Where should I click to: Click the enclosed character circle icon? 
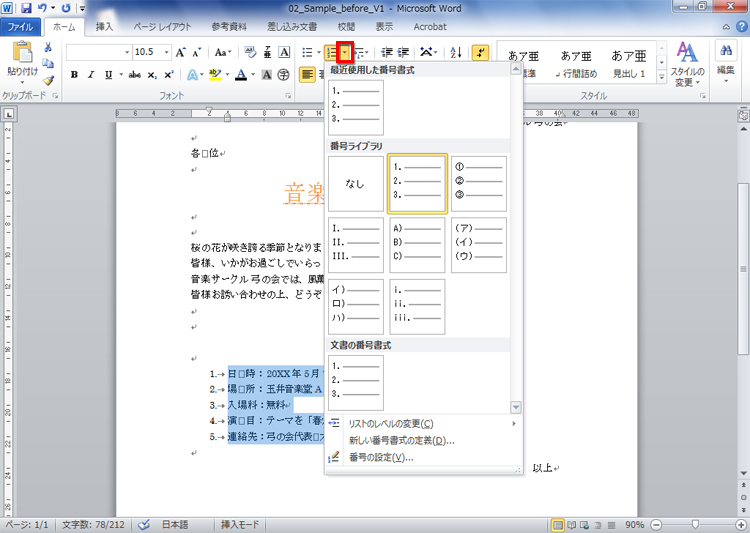284,75
